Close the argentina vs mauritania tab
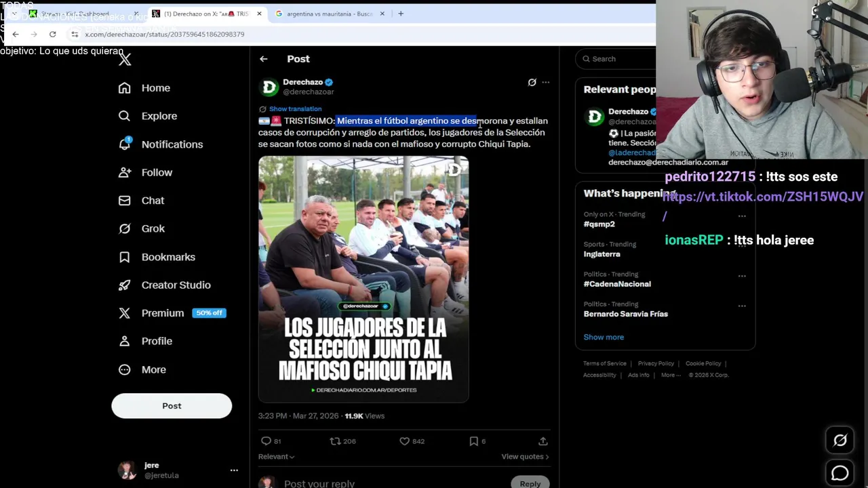Image resolution: width=868 pixels, height=488 pixels. (382, 14)
